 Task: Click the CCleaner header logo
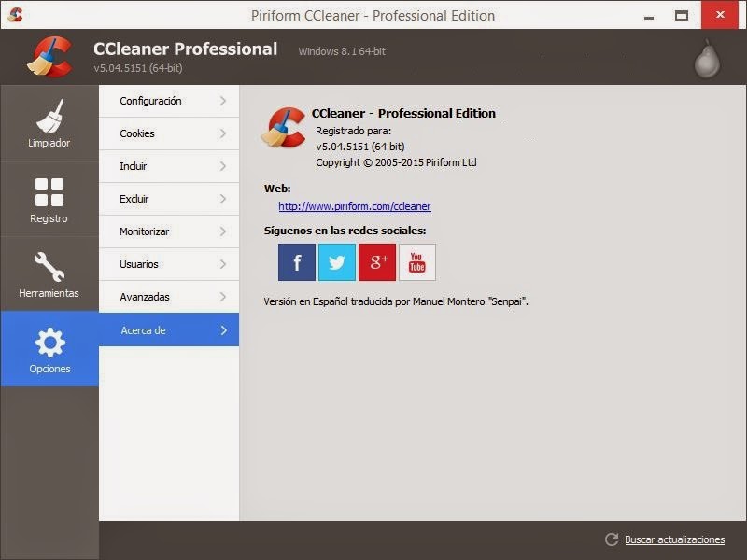tap(50, 57)
